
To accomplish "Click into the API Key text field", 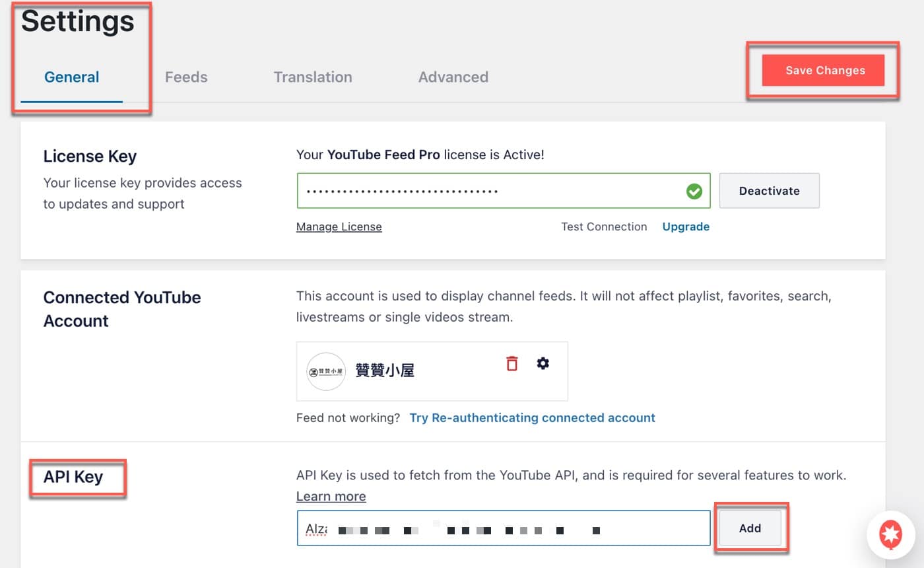I will point(504,528).
